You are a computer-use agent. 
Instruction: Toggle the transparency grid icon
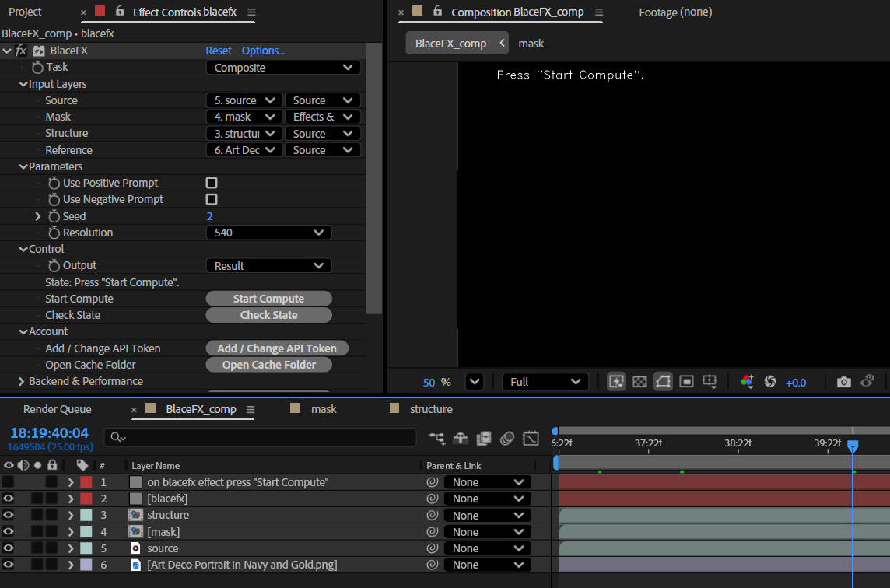coord(639,381)
